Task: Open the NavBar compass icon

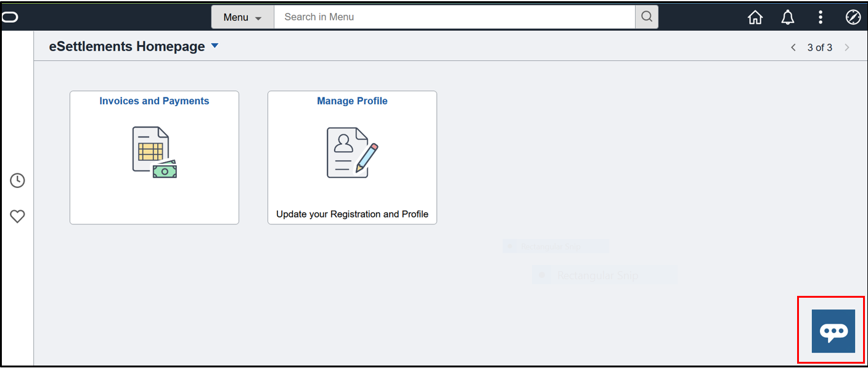Action: [x=853, y=17]
